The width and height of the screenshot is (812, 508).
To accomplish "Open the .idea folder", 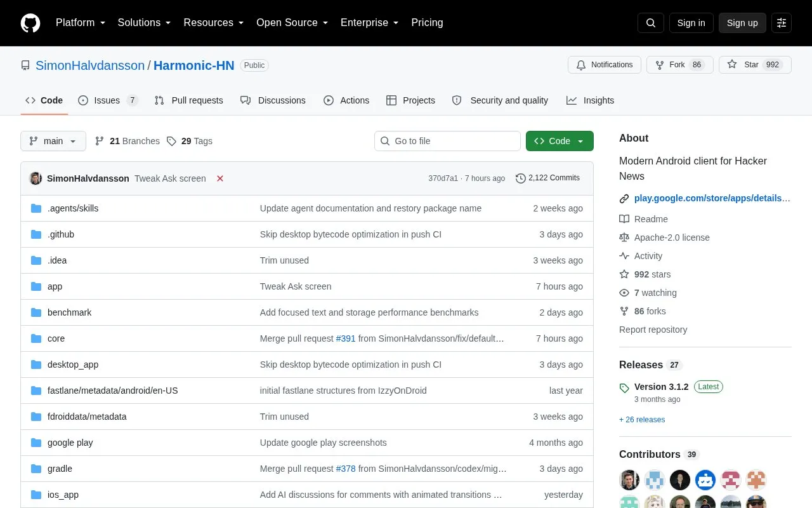I will (57, 260).
